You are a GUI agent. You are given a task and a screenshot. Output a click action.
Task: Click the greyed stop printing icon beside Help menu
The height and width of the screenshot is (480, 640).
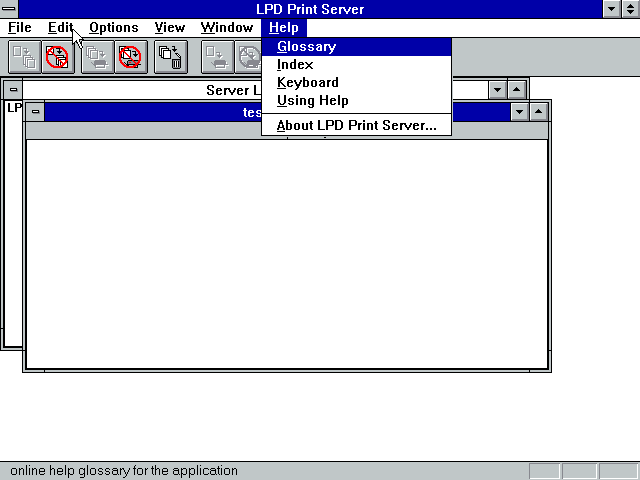click(248, 57)
